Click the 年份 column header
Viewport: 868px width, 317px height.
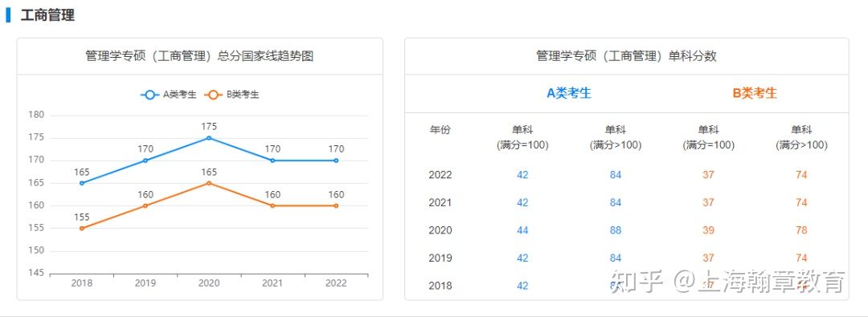440,131
